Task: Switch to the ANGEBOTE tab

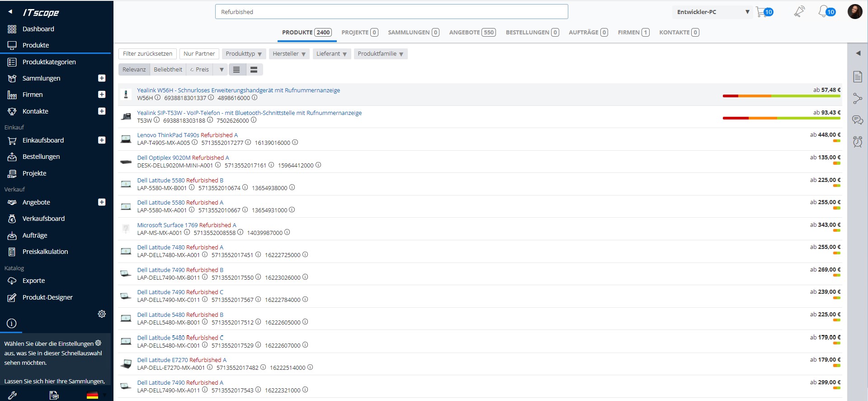Action: [x=472, y=33]
